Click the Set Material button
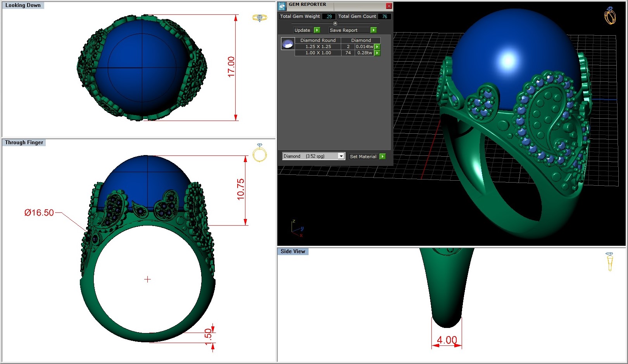 click(363, 157)
